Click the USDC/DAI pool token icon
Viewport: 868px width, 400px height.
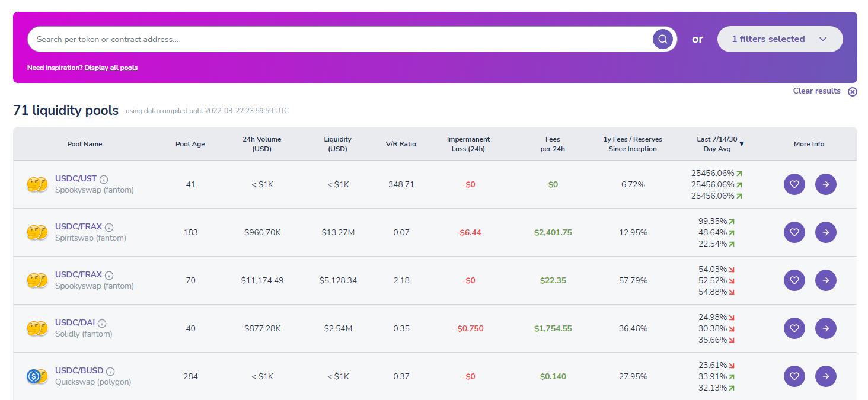pyautogui.click(x=37, y=328)
